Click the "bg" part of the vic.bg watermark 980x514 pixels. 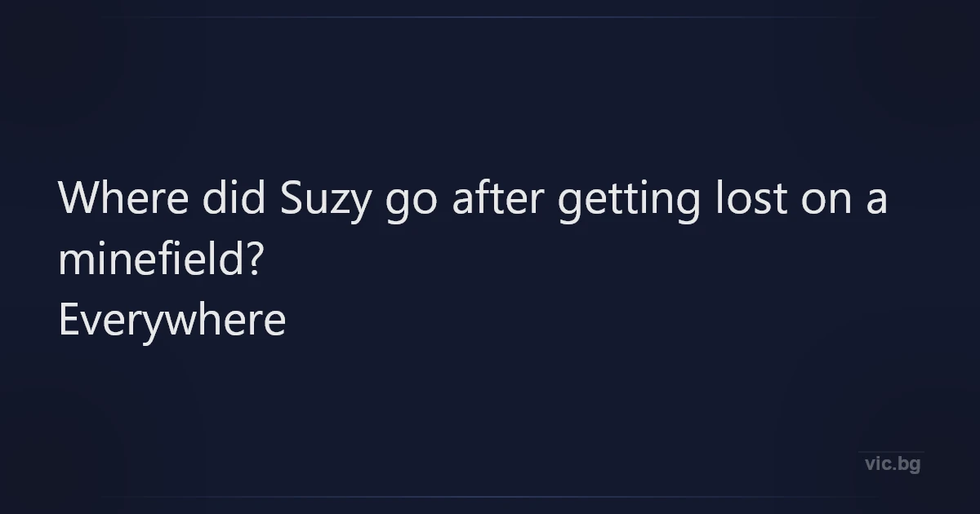click(x=909, y=465)
